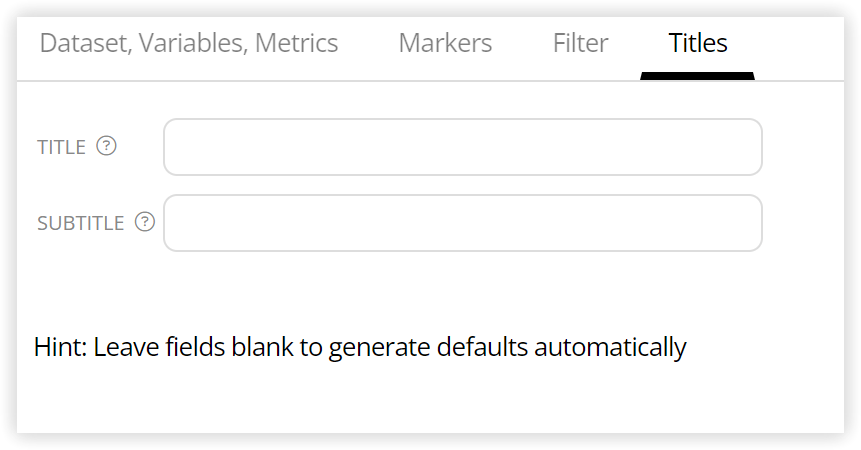Click the help icon next to TITLE
This screenshot has height=450, width=861.
[107, 146]
